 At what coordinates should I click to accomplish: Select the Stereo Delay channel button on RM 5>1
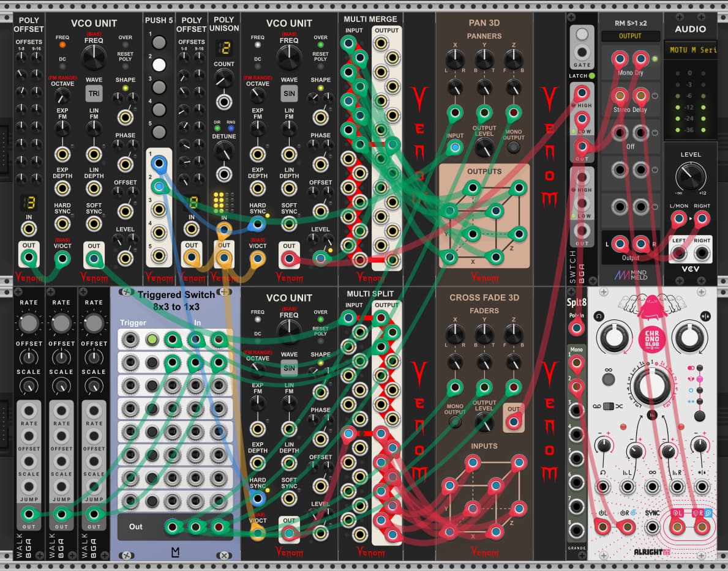click(654, 96)
